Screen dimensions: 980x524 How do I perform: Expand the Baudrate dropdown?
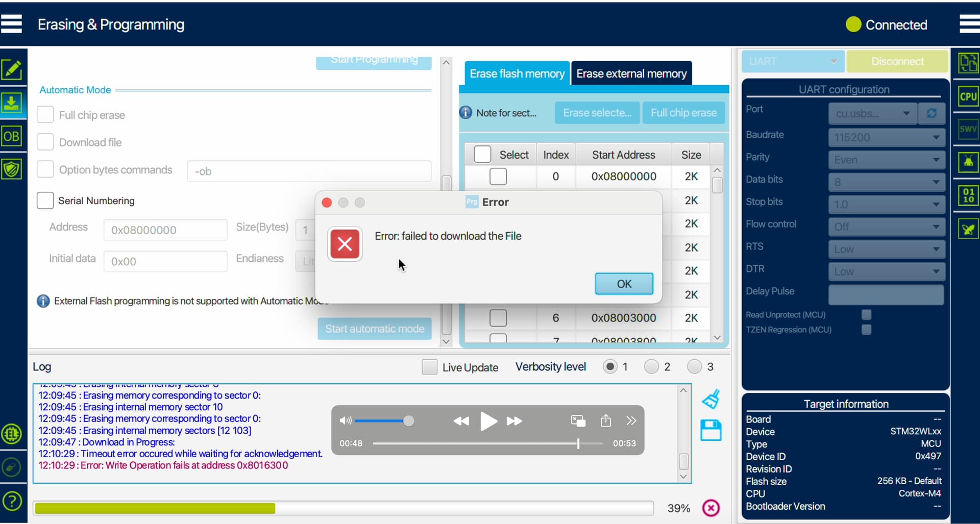tap(887, 137)
